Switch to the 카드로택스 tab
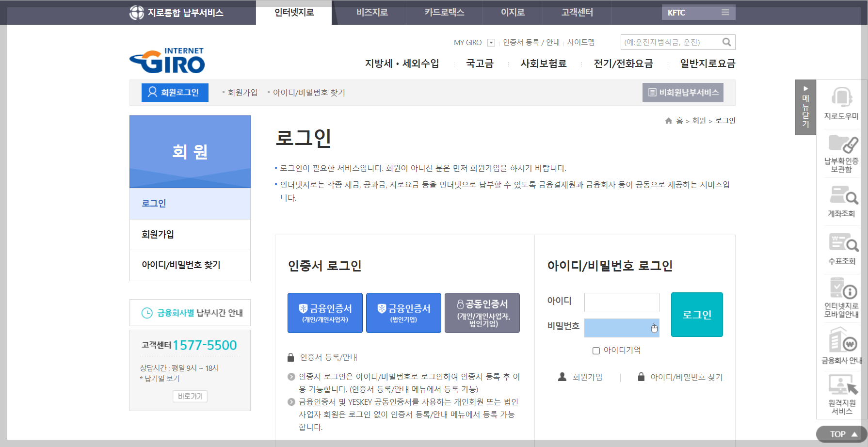 (x=444, y=12)
